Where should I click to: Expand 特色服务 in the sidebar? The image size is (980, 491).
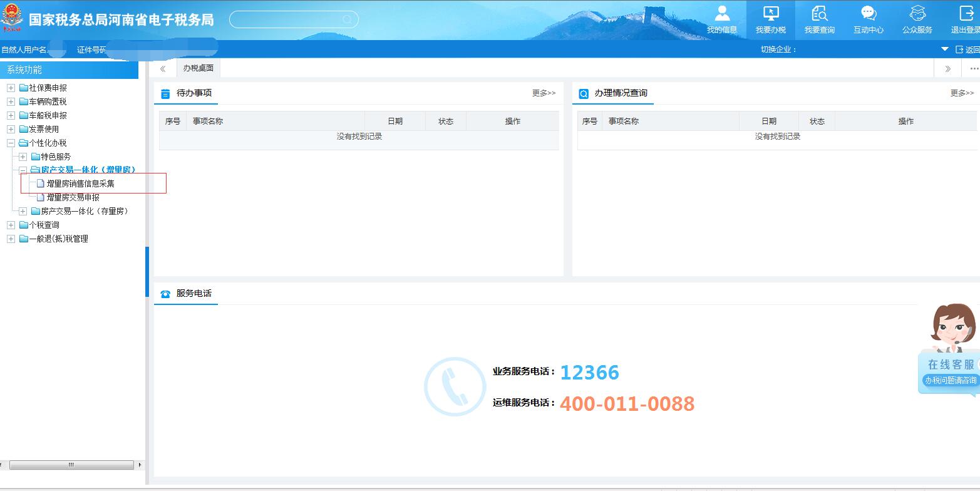[23, 156]
